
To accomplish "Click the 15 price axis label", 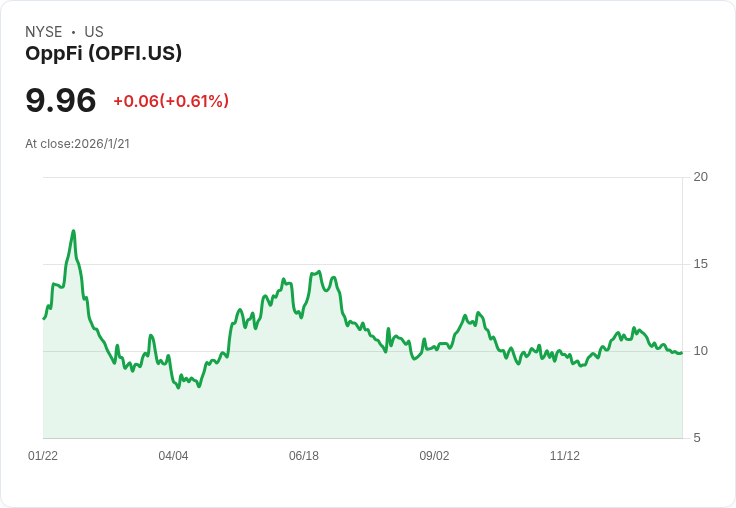I will tap(701, 264).
